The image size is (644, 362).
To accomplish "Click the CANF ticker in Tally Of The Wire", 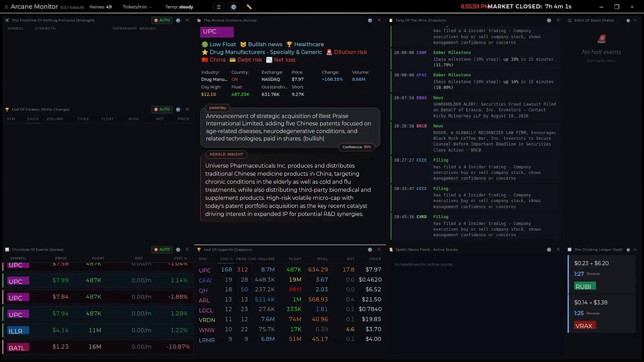I will click(422, 52).
